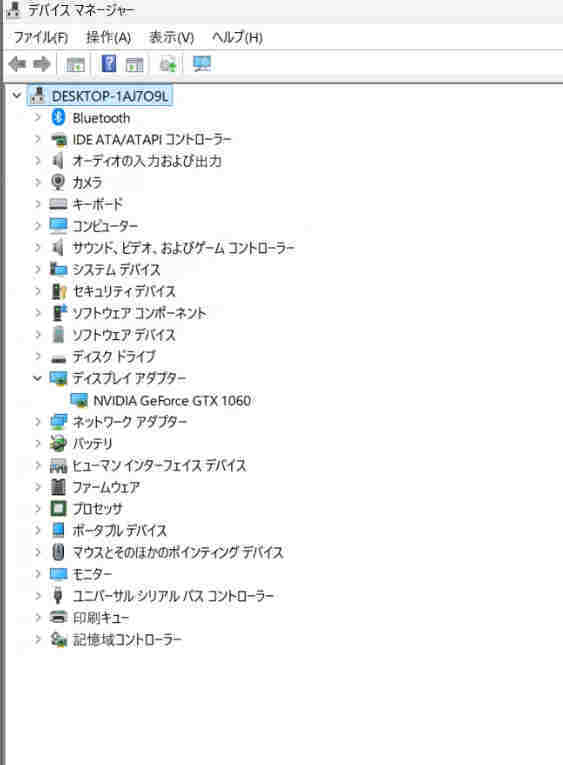563x765 pixels.
Task: Click the Bluetooth category icon
Action: (x=59, y=118)
